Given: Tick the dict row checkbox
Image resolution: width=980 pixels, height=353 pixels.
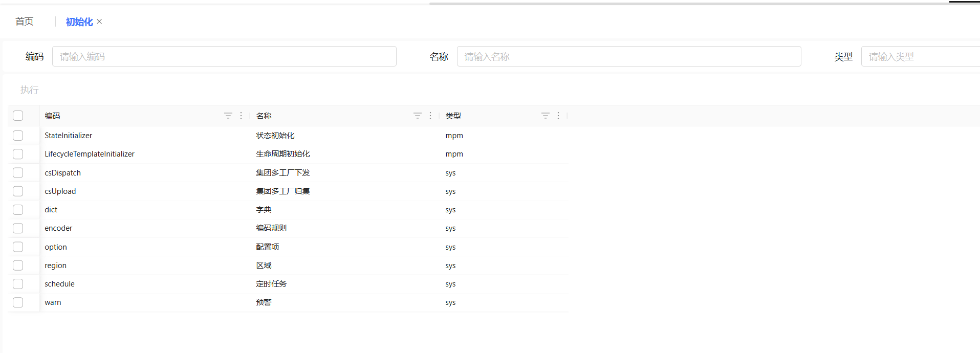Looking at the screenshot, I should tap(18, 210).
